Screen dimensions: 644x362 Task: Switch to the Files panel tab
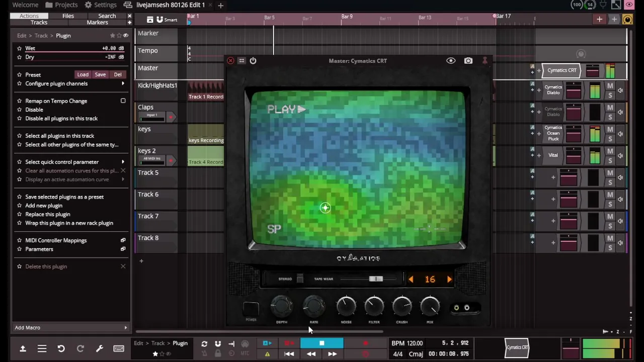coord(68,16)
